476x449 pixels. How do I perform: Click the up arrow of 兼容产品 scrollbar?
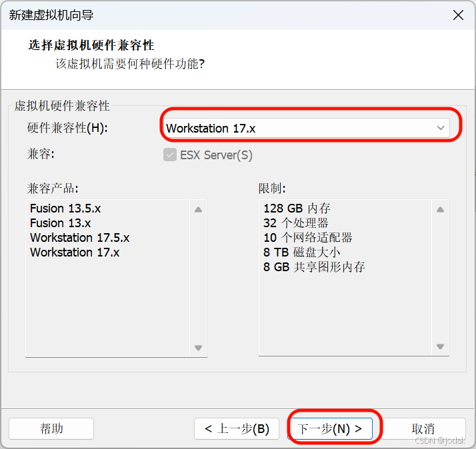[198, 209]
